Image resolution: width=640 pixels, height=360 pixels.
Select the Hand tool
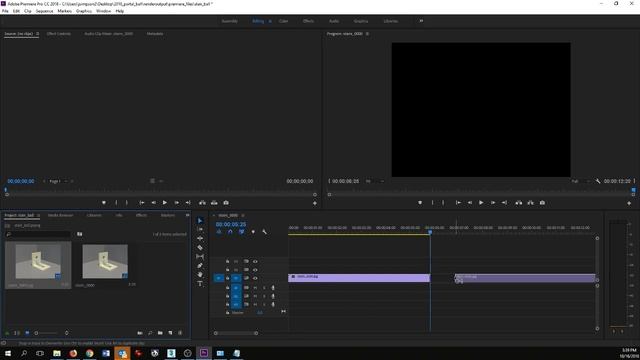[x=200, y=274]
